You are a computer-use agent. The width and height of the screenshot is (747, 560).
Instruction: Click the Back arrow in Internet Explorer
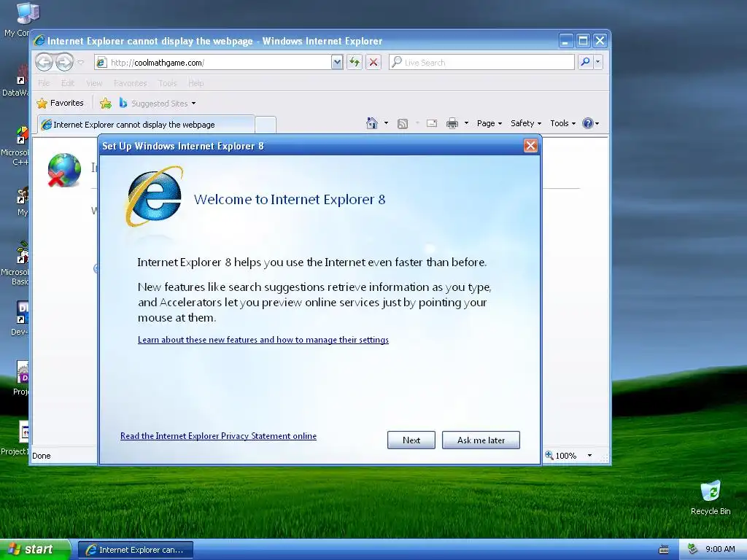(x=44, y=62)
